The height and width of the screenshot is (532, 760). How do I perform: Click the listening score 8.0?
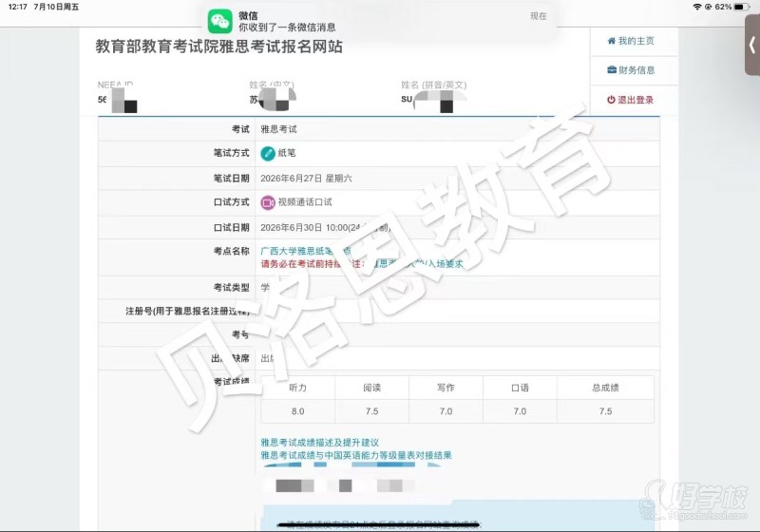coord(297,411)
